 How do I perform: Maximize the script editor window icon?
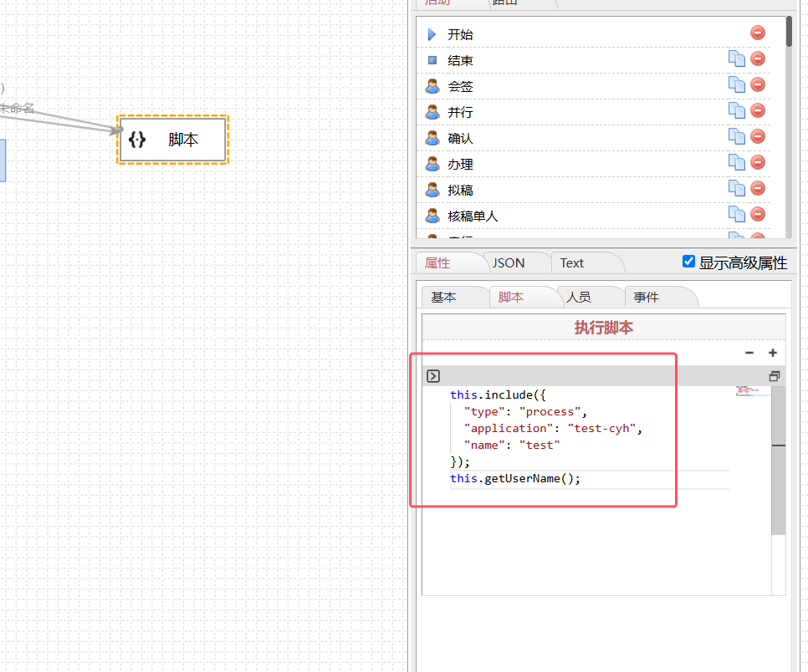tap(774, 376)
